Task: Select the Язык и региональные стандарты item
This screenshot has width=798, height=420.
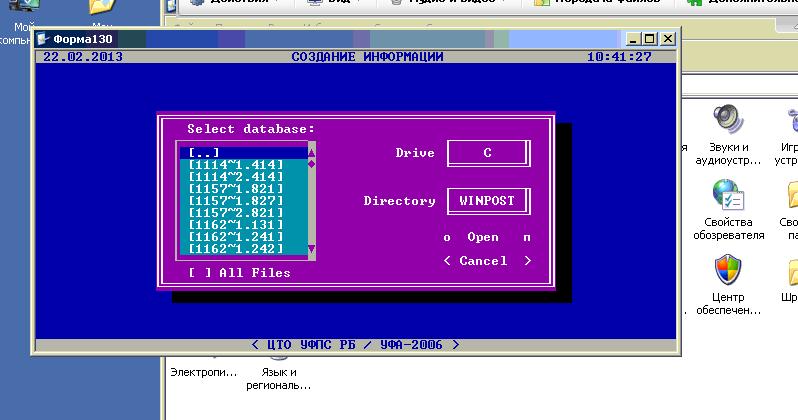Action: 278,379
